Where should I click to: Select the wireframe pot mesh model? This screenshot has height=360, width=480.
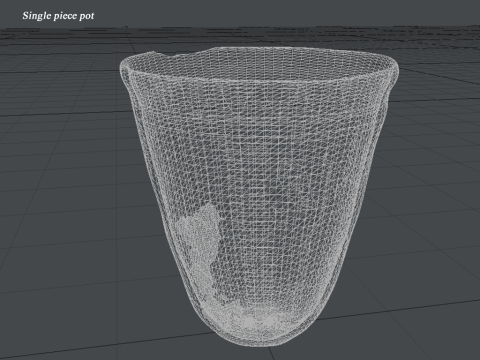point(259,197)
